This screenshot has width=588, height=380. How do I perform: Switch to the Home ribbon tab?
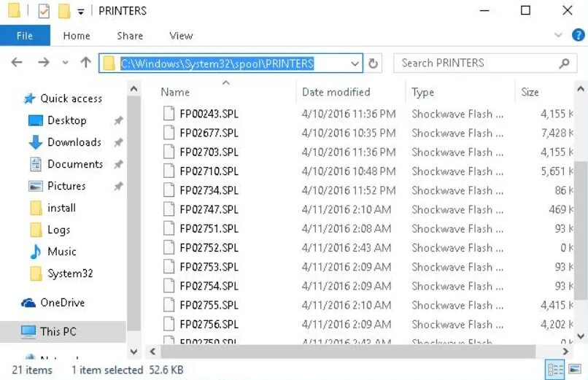point(77,36)
